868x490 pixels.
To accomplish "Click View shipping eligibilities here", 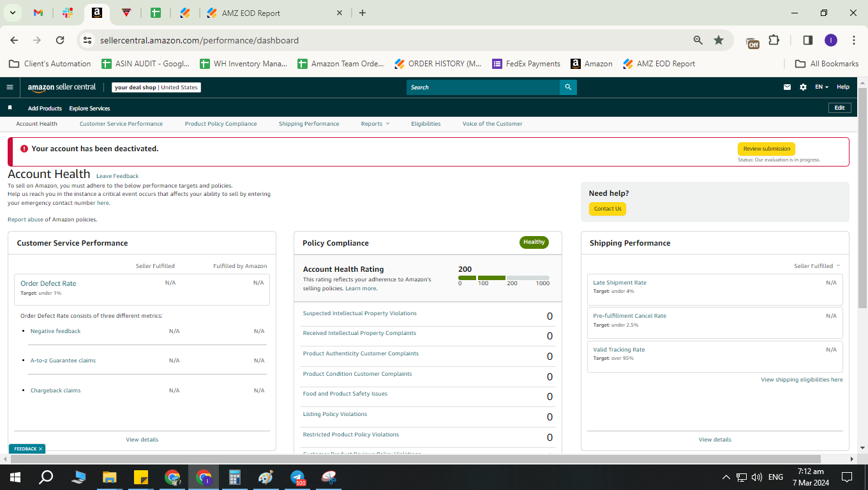I will click(x=802, y=380).
